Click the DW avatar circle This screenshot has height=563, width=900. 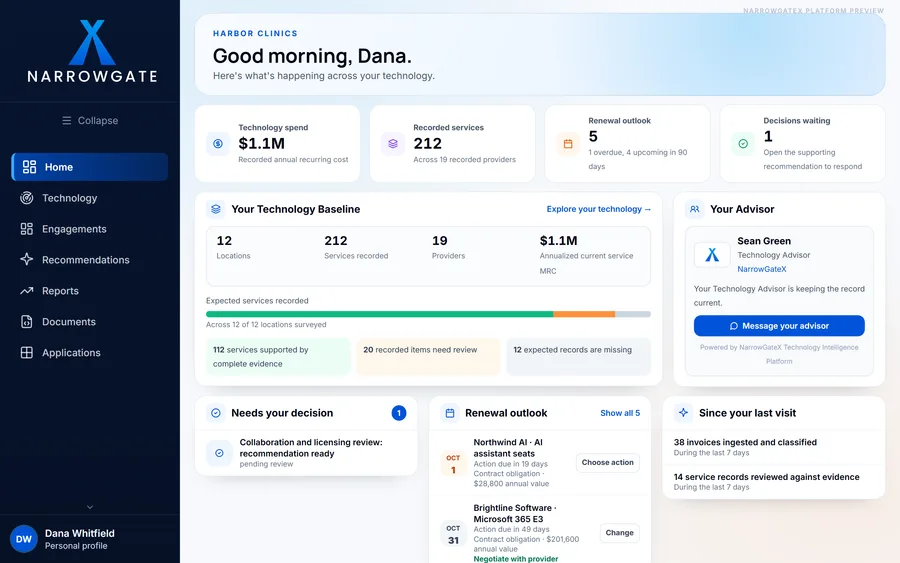[24, 539]
